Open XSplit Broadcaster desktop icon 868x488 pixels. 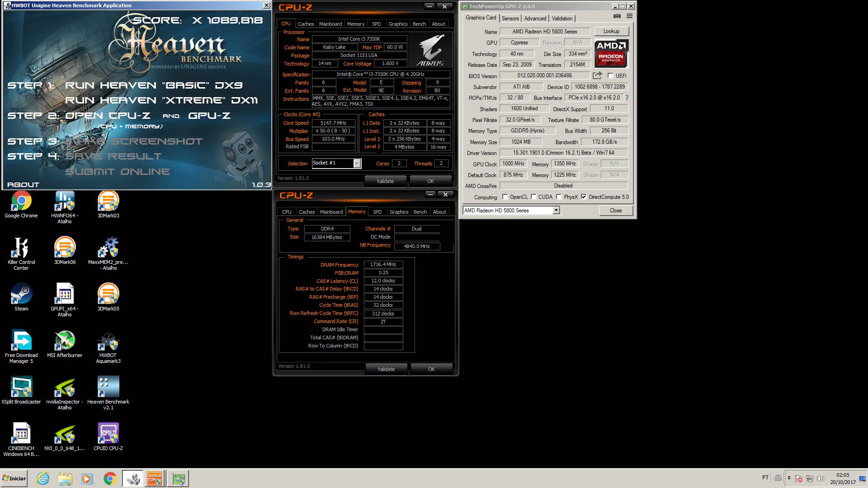(21, 391)
